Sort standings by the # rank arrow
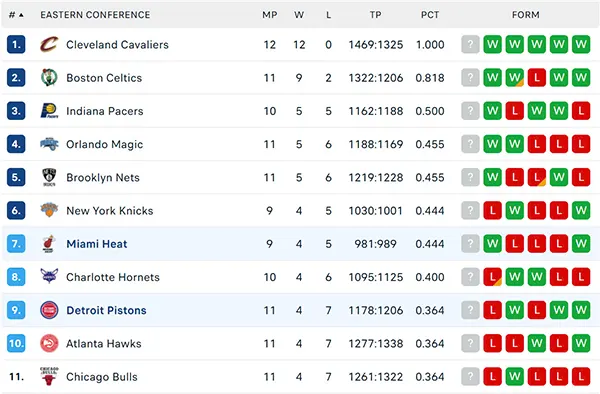The image size is (600, 394). (16, 15)
